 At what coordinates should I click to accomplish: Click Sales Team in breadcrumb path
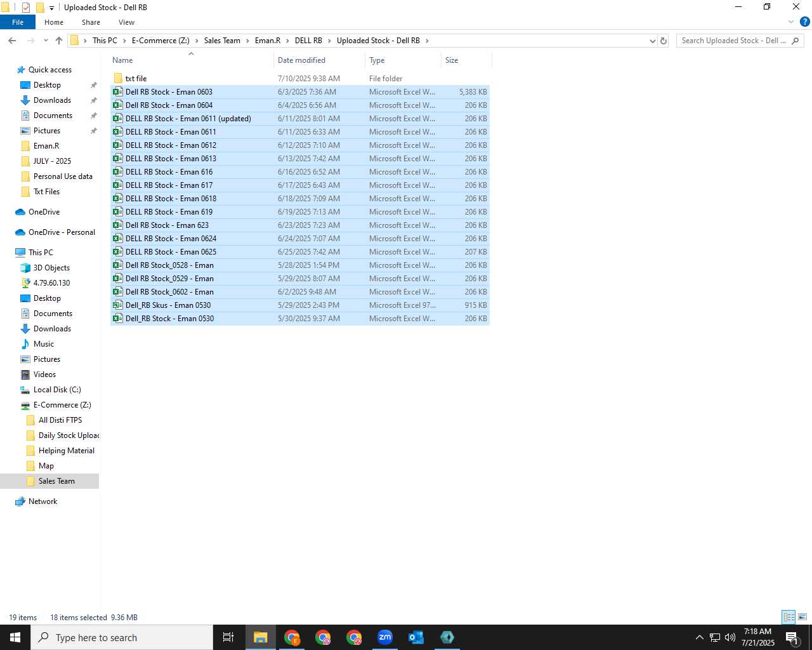[x=222, y=41]
